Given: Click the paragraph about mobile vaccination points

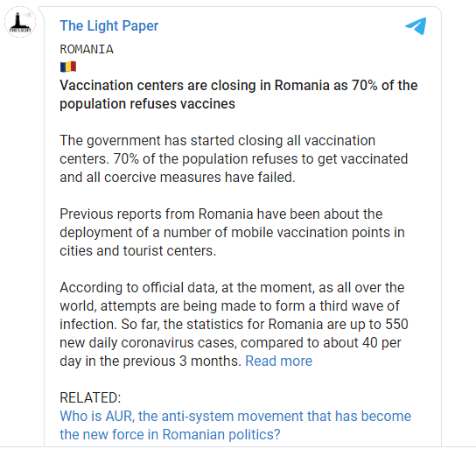Looking at the screenshot, I should pyautogui.click(x=232, y=232).
